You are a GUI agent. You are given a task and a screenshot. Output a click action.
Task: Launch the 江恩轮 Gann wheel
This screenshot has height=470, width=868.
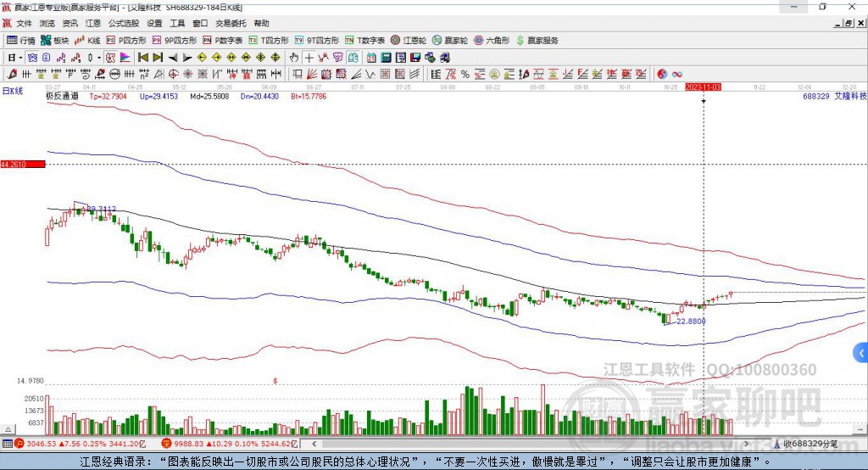[409, 41]
